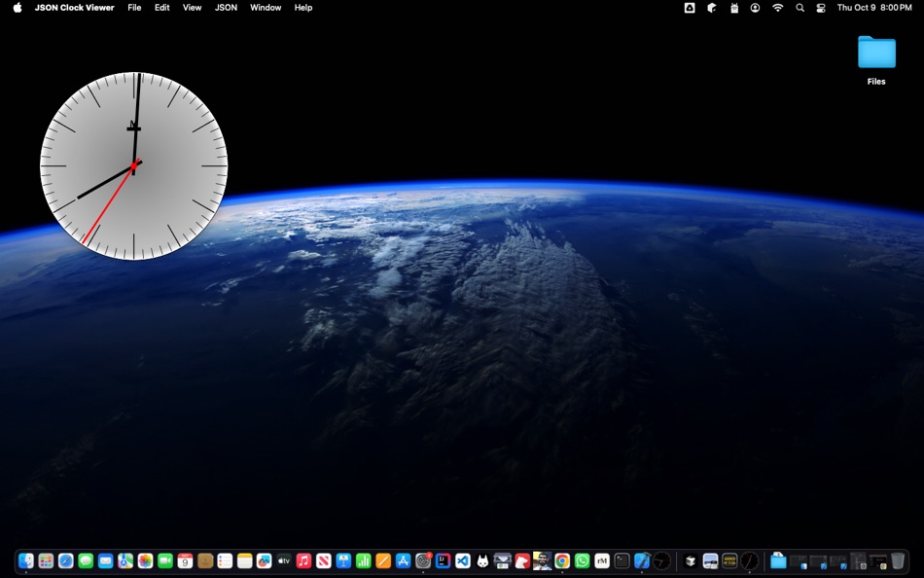Open Google Chrome from the Dock
Image resolution: width=924 pixels, height=578 pixels.
click(564, 562)
